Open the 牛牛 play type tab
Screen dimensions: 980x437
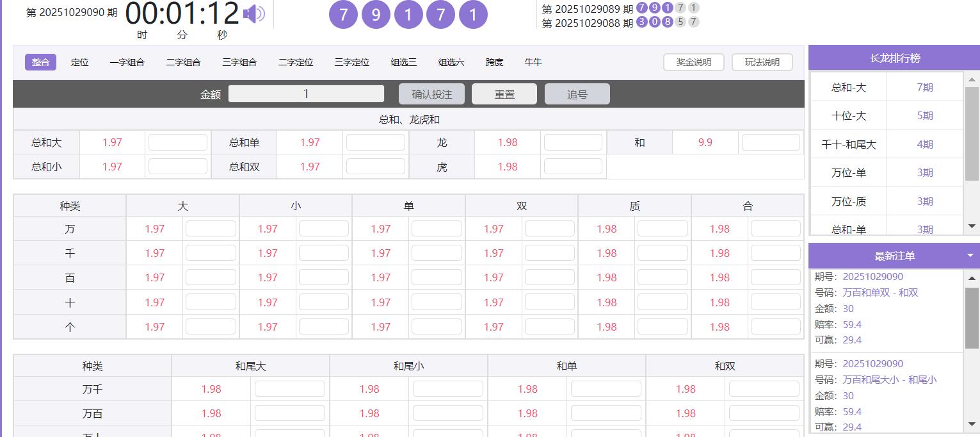(x=533, y=62)
